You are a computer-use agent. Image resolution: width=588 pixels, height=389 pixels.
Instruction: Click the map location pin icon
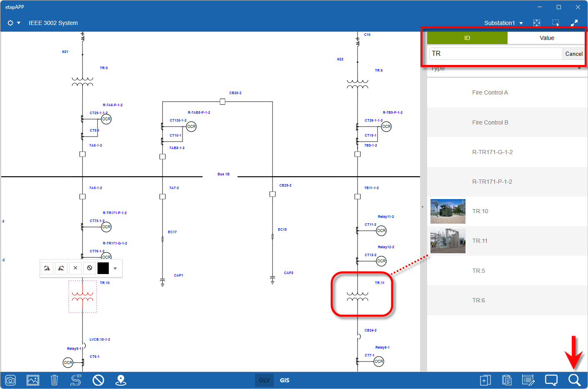pos(121,380)
